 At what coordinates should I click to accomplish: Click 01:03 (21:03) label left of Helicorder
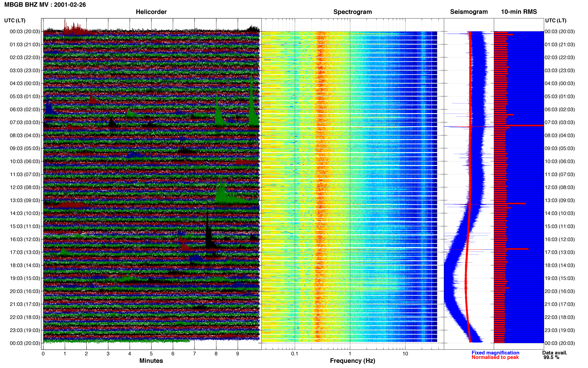(x=25, y=45)
